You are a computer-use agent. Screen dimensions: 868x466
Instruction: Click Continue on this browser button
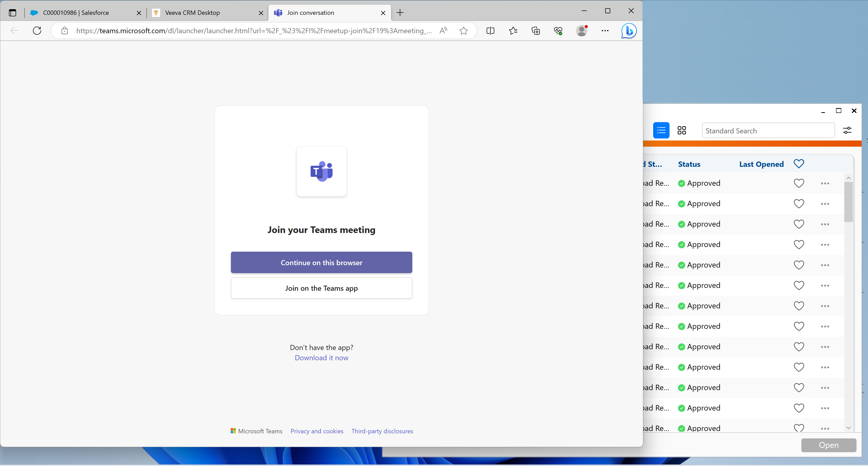(x=321, y=262)
